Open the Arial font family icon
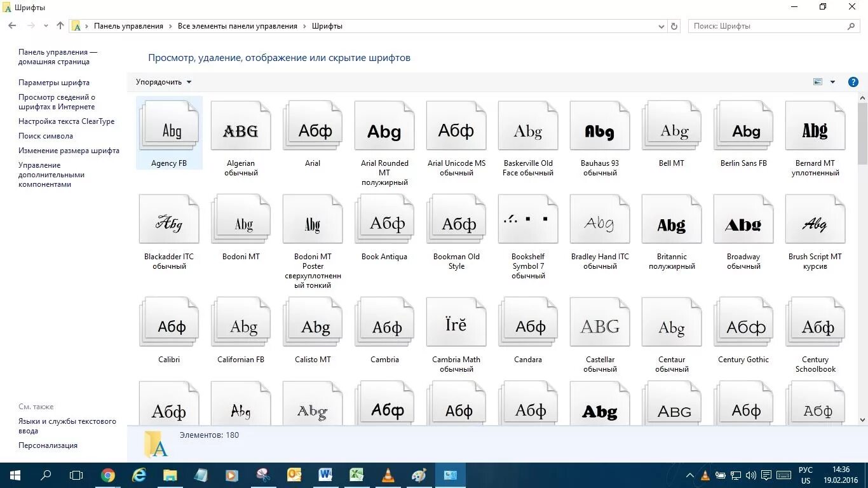The width and height of the screenshot is (868, 488). 313,125
